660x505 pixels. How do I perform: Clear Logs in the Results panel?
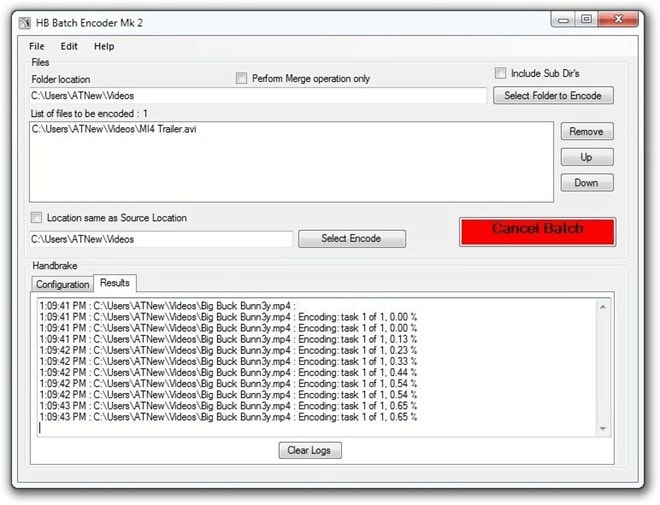click(x=310, y=450)
